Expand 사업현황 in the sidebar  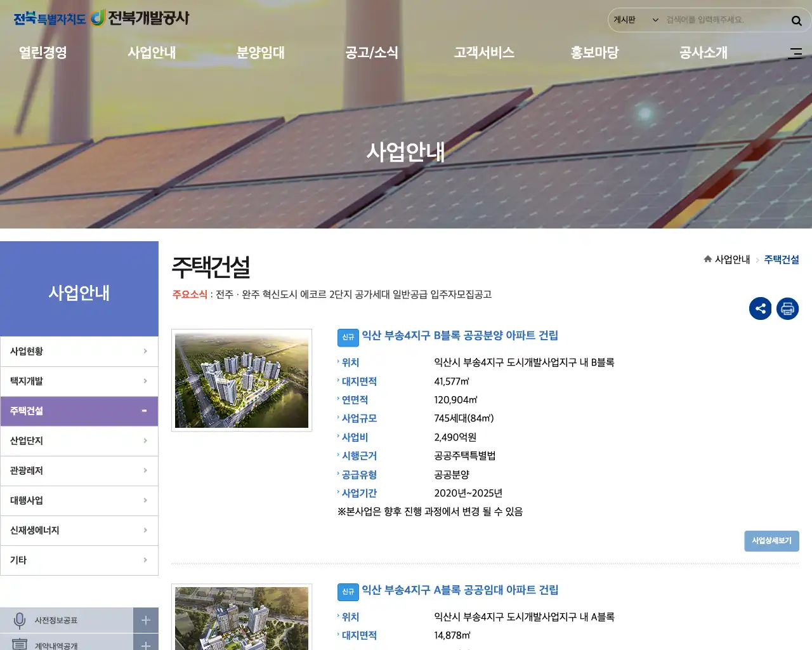pos(79,351)
